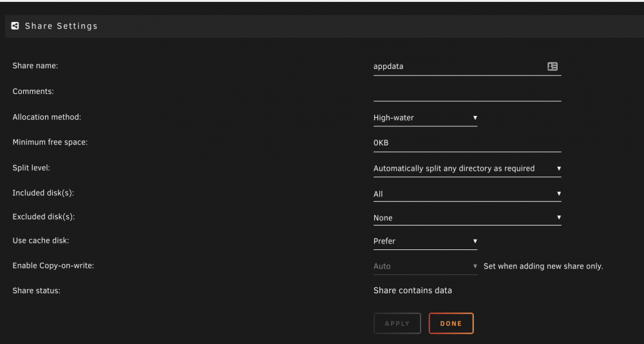Image resolution: width=644 pixels, height=344 pixels.
Task: Open the High-water allocation method dropdown
Action: (425, 117)
